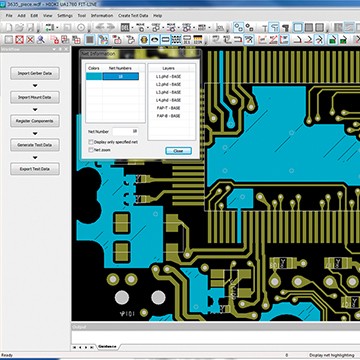Click the oval pad shape icon
The width and height of the screenshot is (360, 360).
coord(154,40)
